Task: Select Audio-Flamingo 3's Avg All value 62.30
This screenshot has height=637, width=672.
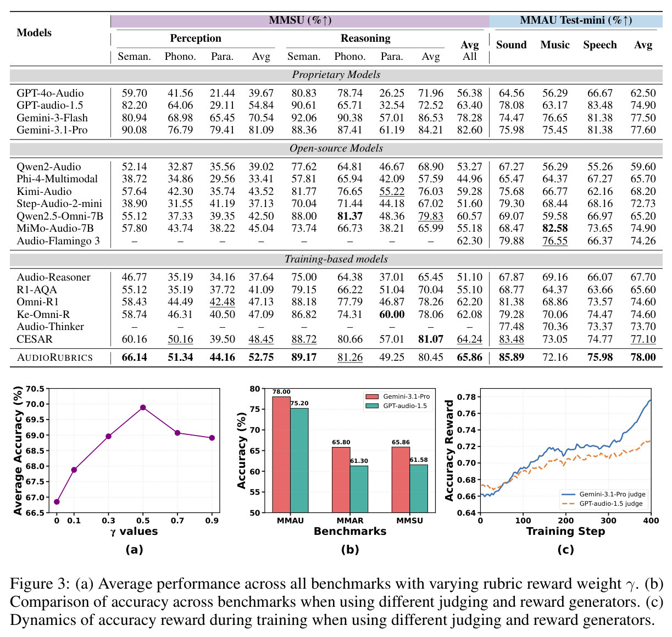Action: point(469,241)
